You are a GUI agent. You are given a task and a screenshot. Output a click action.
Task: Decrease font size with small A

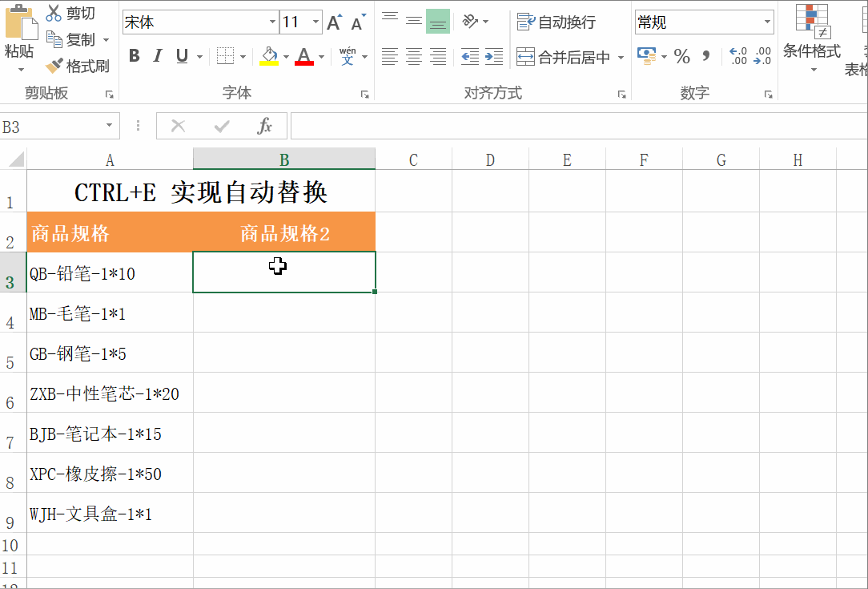coord(358,22)
